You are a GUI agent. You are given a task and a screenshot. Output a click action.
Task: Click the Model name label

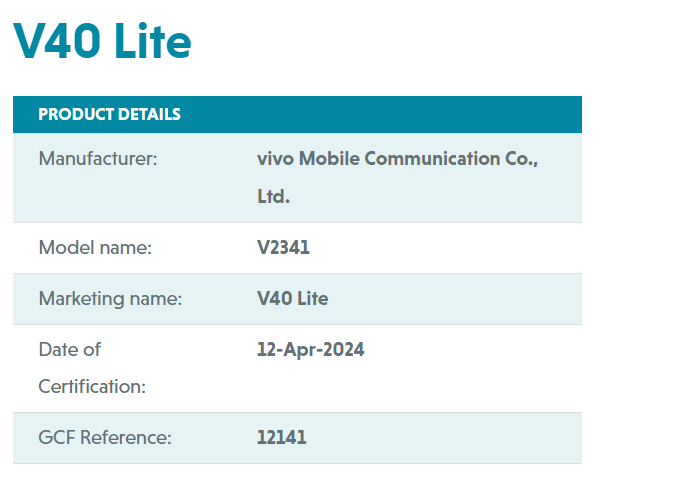click(95, 248)
